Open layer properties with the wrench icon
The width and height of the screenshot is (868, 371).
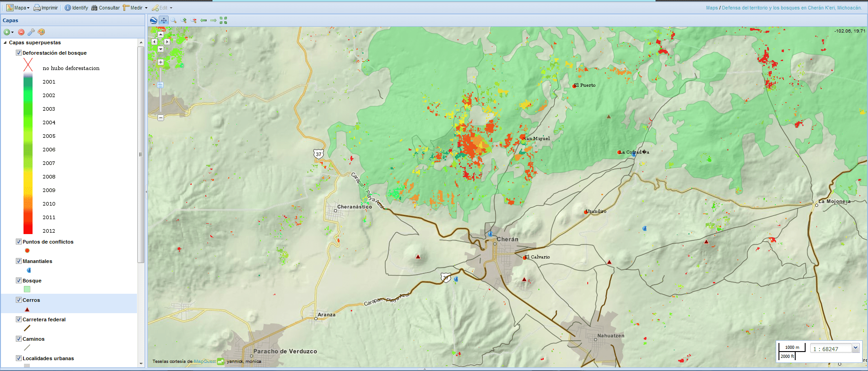click(x=31, y=32)
